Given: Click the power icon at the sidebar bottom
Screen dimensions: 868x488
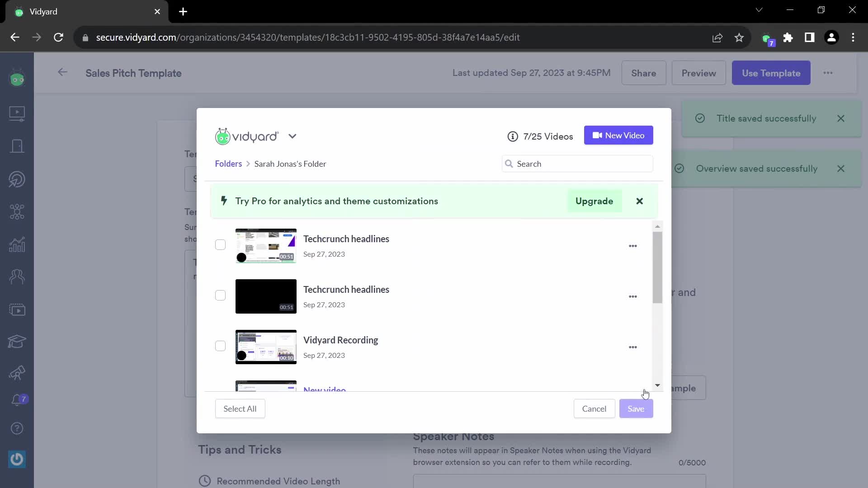Looking at the screenshot, I should tap(17, 460).
